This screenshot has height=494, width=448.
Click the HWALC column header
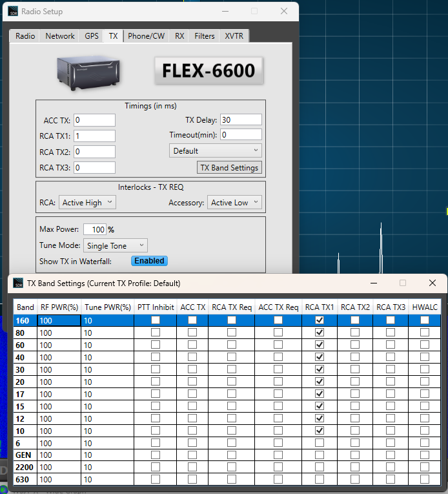(425, 307)
